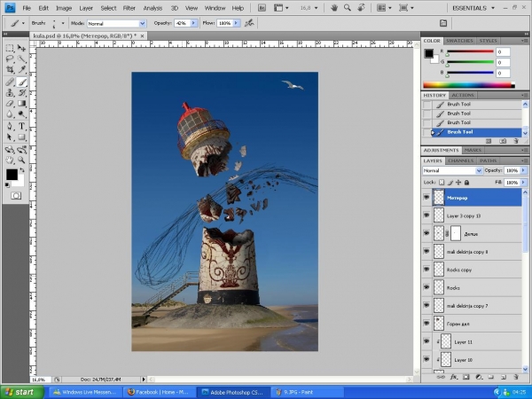Viewport: 532px width, 399px height.
Task: Select the Move tool
Action: [21, 48]
